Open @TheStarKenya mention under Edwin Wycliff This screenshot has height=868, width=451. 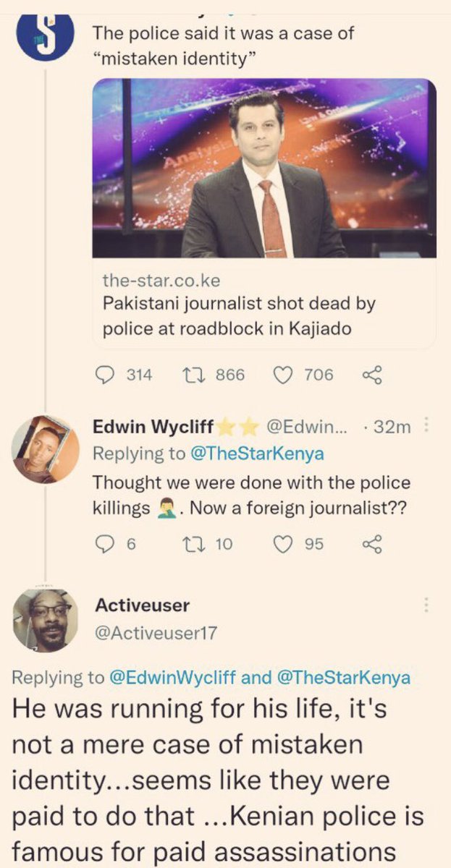point(256,454)
